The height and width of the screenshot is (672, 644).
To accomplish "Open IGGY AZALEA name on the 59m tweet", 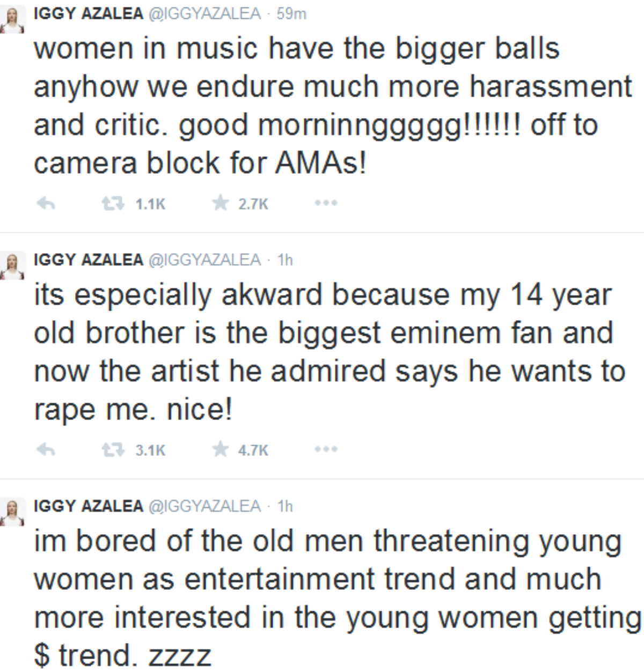I will (x=89, y=14).
